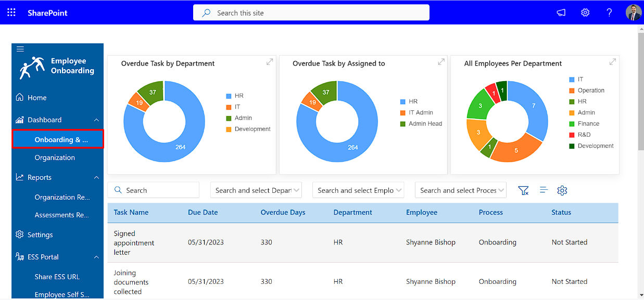
Task: Clear filters using the funnel icon
Action: [523, 191]
